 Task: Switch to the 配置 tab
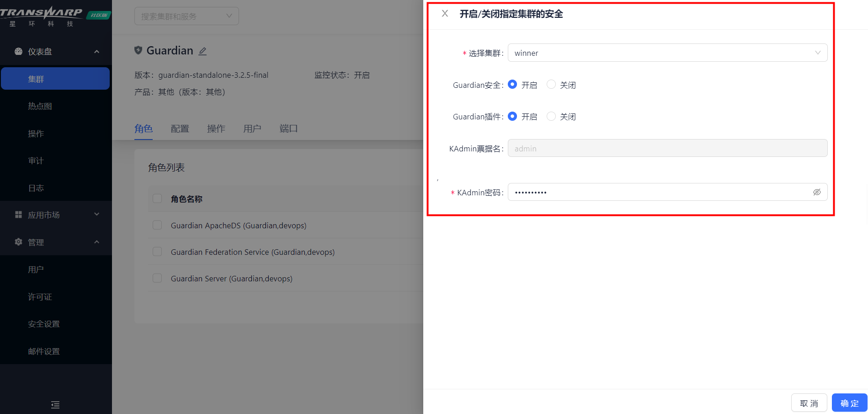[180, 129]
